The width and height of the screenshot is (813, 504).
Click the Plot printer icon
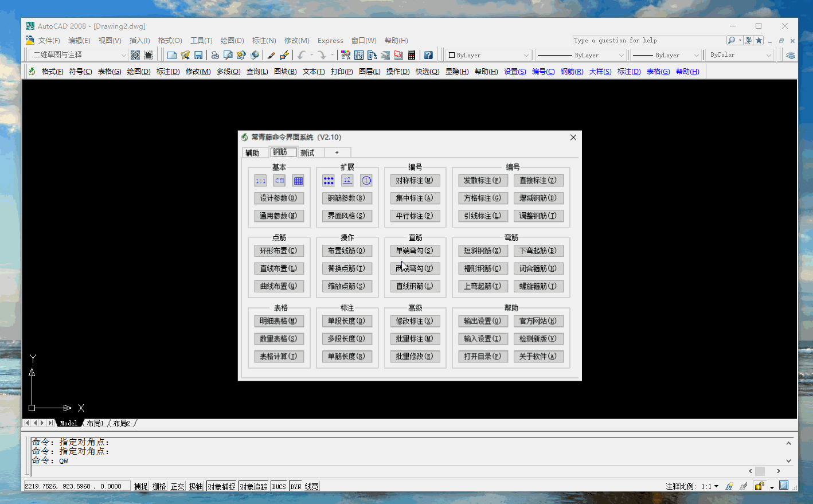pyautogui.click(x=214, y=55)
